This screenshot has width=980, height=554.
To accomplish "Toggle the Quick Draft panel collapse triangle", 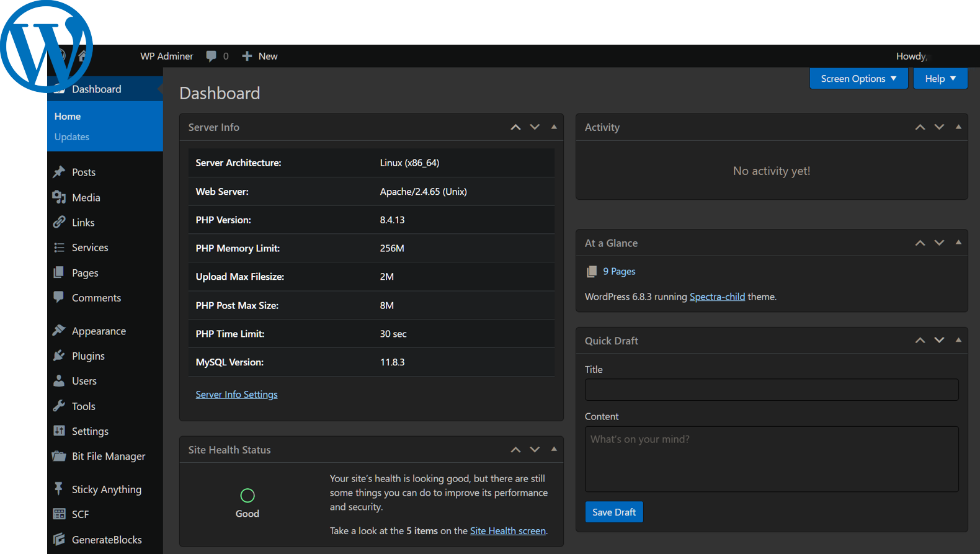I will point(958,341).
